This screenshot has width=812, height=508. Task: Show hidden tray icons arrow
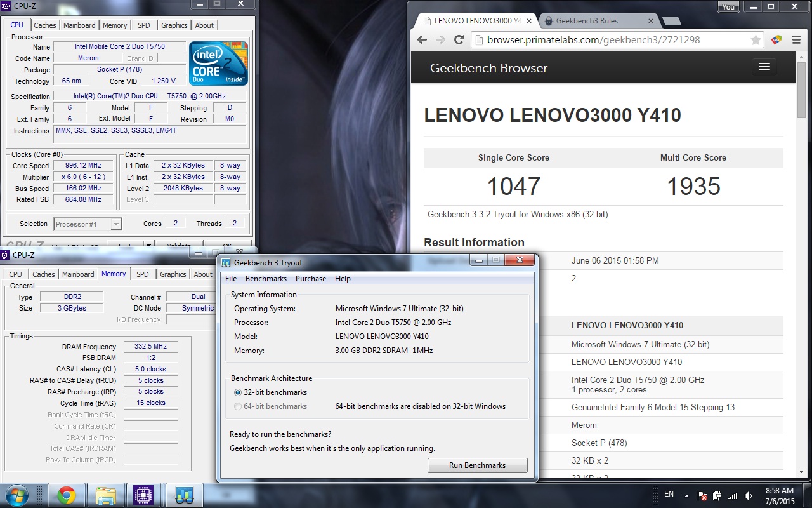tap(686, 495)
